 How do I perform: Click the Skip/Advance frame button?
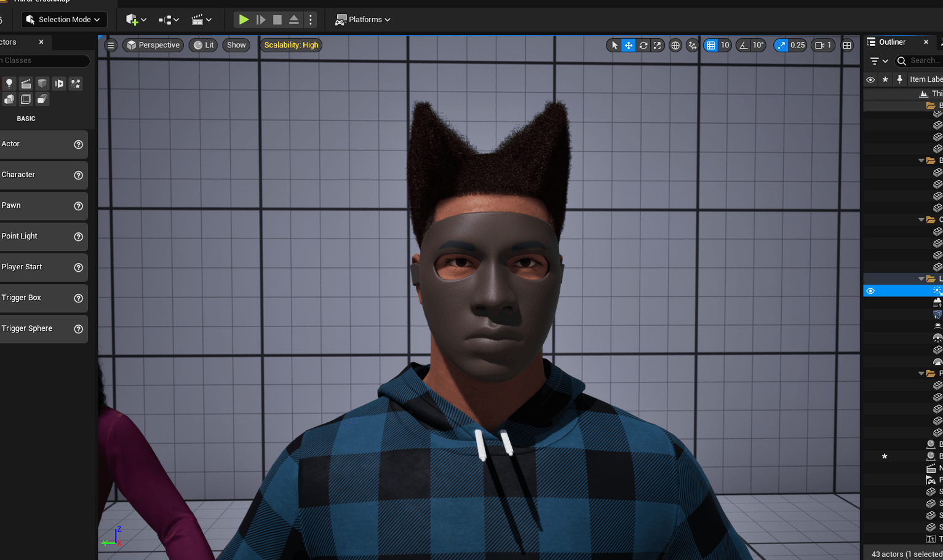pyautogui.click(x=261, y=20)
